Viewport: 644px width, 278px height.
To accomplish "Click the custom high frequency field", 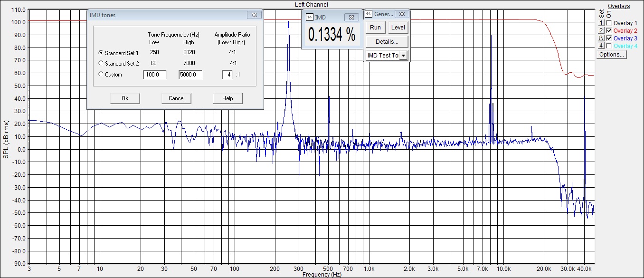I will pos(190,75).
